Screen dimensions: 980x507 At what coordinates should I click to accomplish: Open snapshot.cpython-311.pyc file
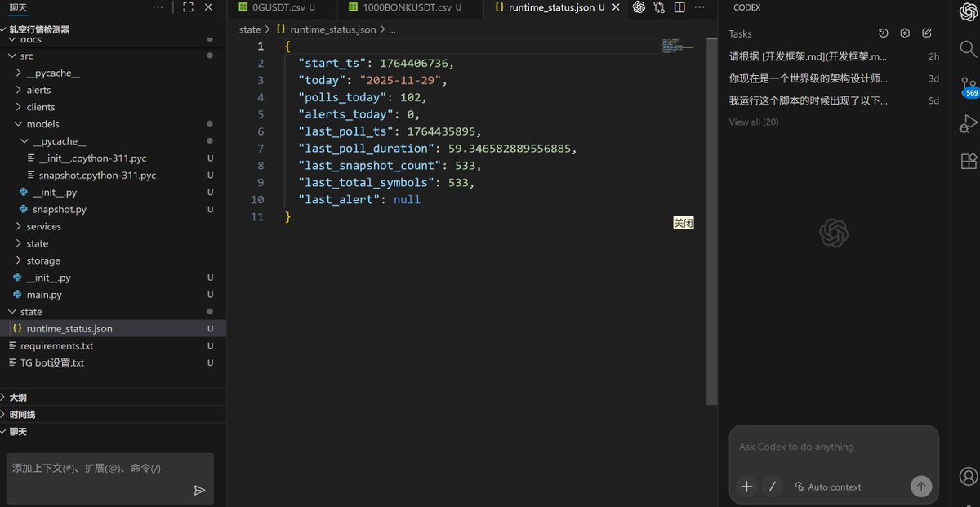click(113, 176)
